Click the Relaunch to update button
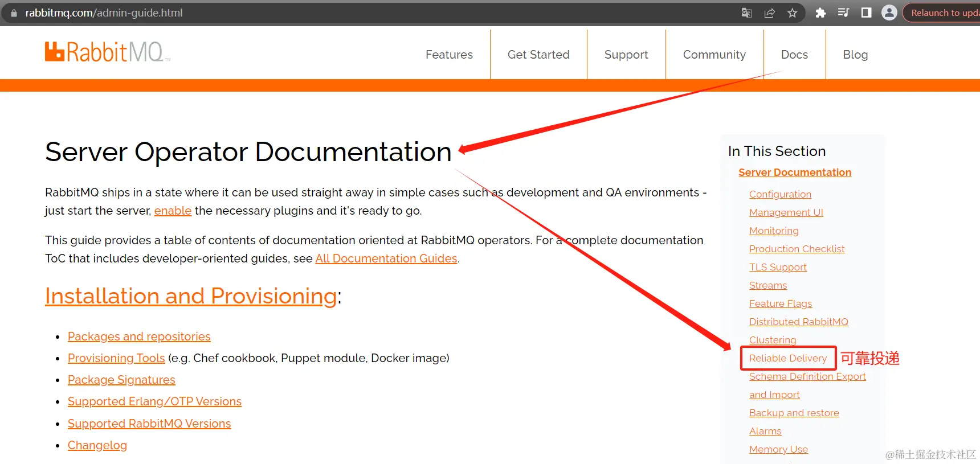This screenshot has width=980, height=464. point(942,13)
